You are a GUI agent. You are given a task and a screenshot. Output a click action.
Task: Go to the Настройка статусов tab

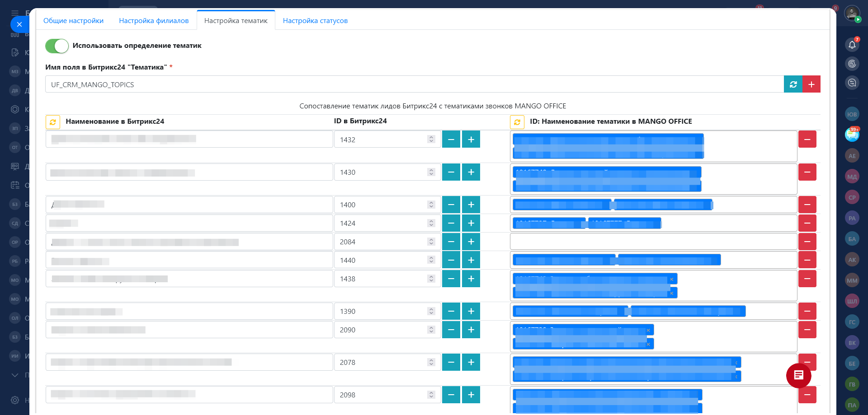pos(315,21)
